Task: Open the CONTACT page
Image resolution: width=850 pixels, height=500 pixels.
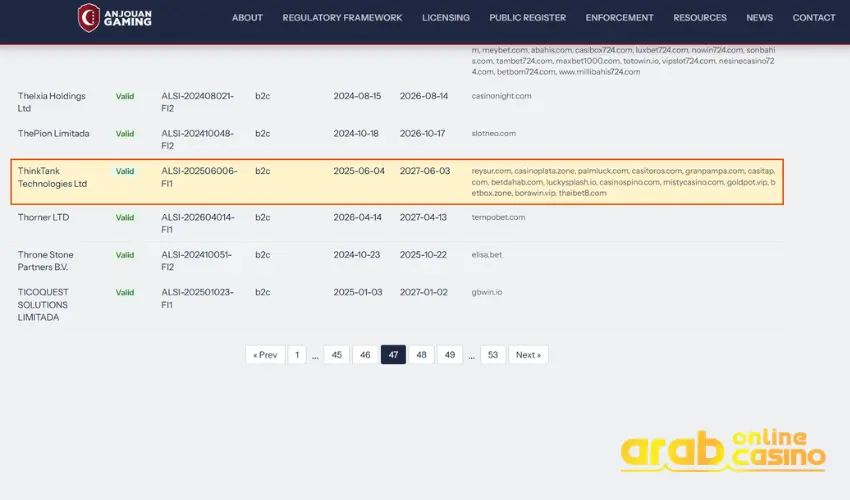Action: coord(814,18)
